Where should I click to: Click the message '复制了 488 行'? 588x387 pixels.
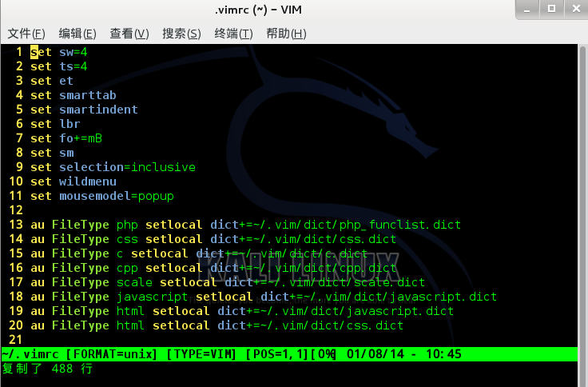(x=47, y=369)
